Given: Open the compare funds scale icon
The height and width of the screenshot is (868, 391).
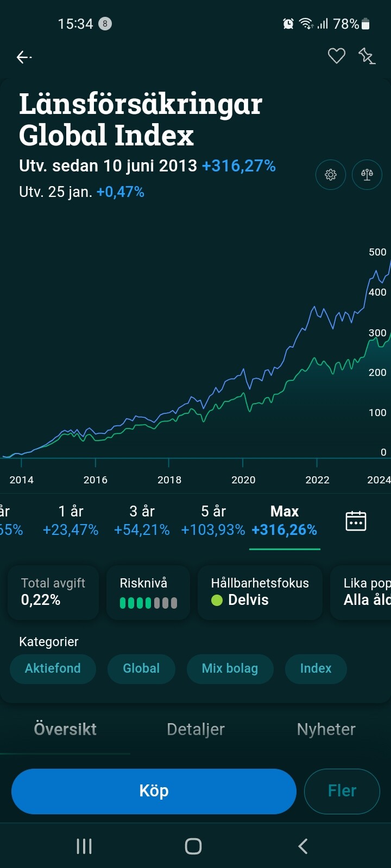Looking at the screenshot, I should (x=367, y=175).
